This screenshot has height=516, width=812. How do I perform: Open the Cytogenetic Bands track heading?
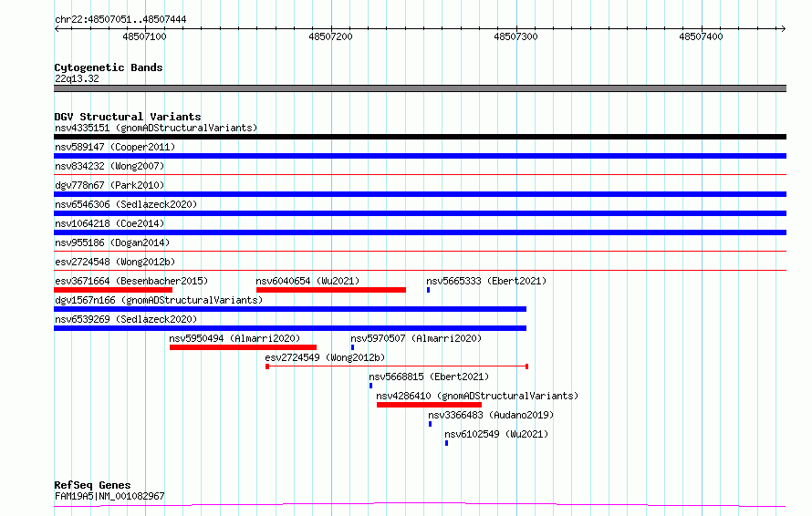click(109, 67)
